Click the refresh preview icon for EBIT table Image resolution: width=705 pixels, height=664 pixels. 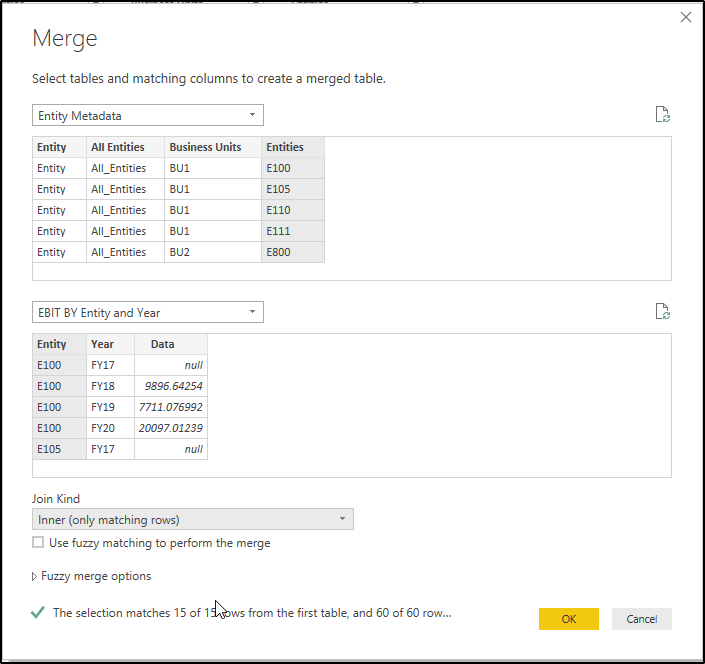point(662,312)
